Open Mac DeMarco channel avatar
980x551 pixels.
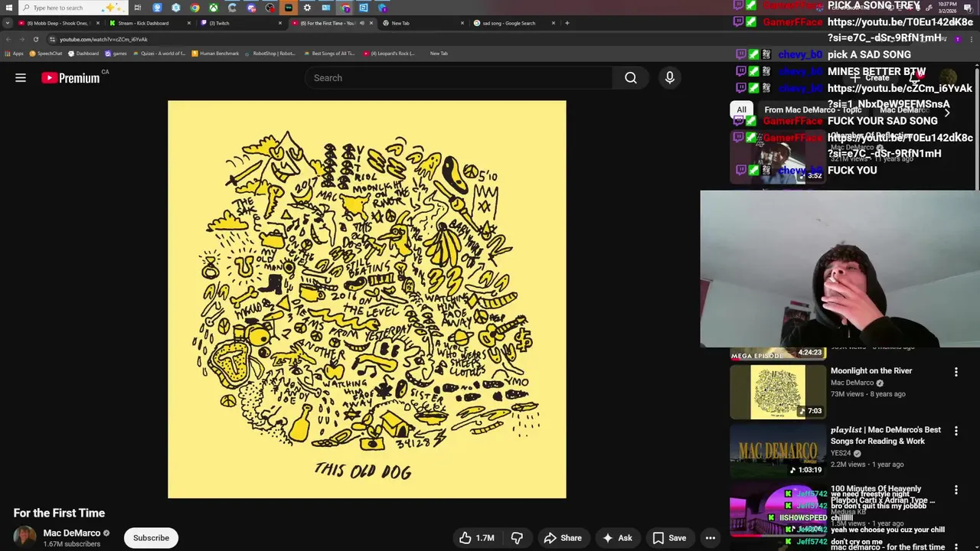click(x=24, y=537)
